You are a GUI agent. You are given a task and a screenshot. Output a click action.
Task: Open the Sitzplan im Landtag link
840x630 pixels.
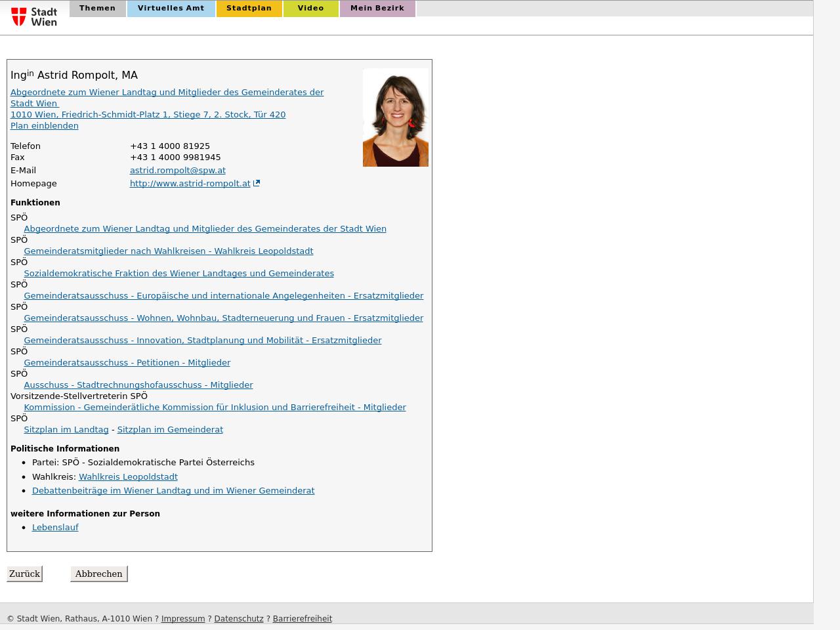click(66, 430)
